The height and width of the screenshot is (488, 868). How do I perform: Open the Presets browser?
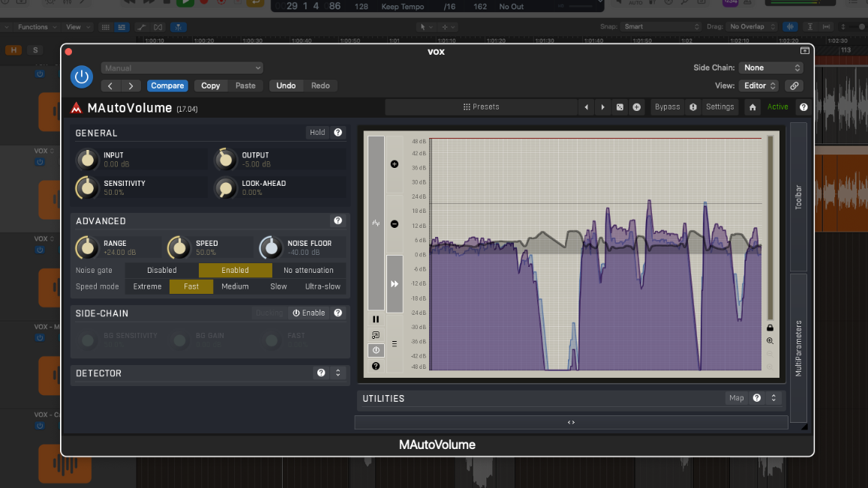pos(480,106)
